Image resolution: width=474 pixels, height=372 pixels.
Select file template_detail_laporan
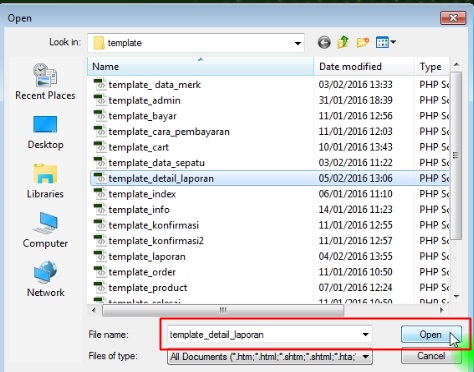[161, 178]
